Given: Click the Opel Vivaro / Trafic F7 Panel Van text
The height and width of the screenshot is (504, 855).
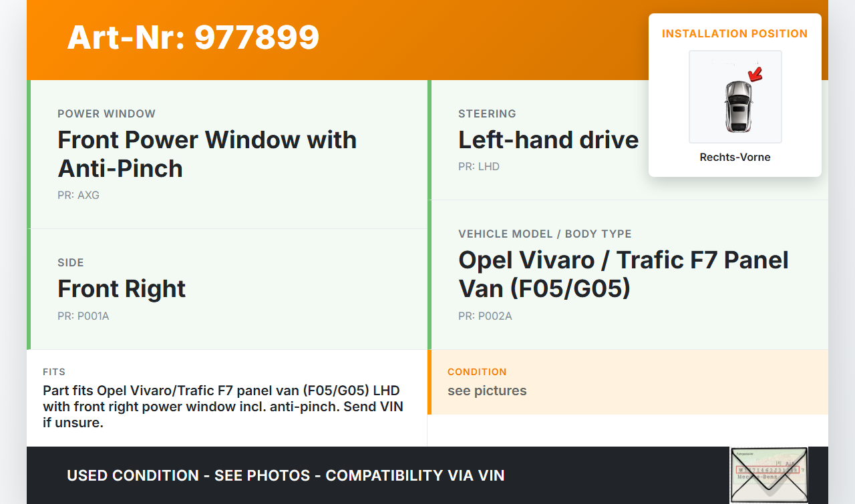Looking at the screenshot, I should click(x=623, y=274).
